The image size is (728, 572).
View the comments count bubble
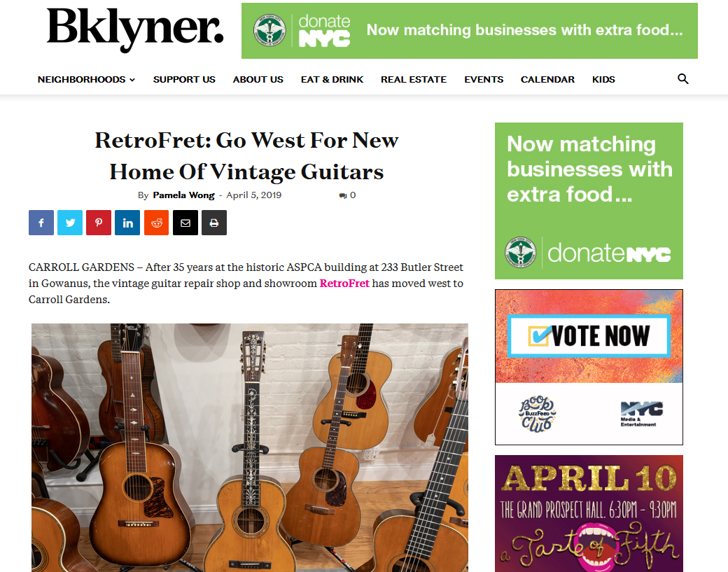tap(347, 195)
